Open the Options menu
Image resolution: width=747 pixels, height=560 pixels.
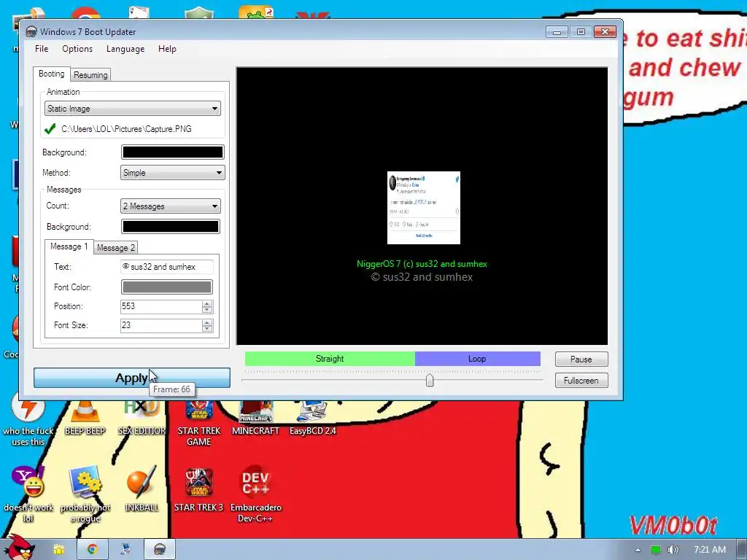click(x=77, y=49)
